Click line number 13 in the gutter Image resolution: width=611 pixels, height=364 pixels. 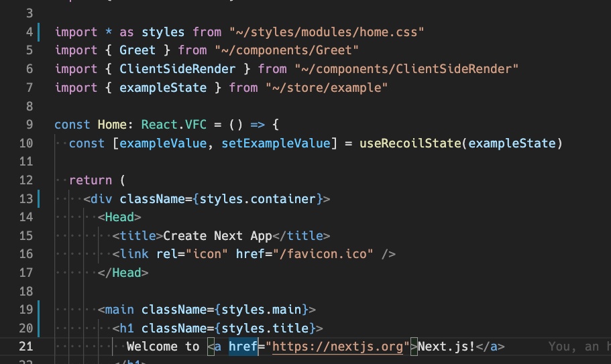(x=26, y=199)
